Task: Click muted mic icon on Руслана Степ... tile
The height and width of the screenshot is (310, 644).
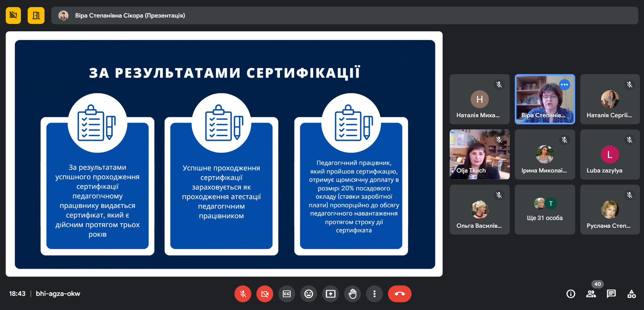Action: point(629,195)
